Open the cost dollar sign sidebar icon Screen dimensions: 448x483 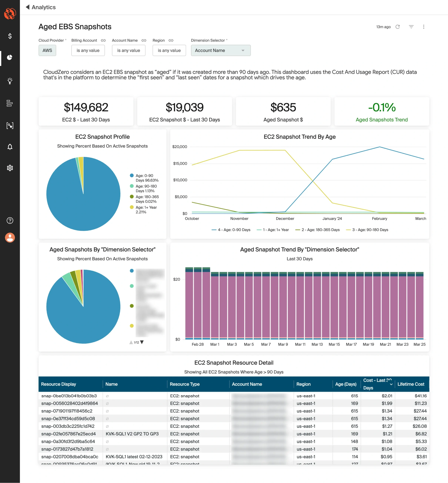tap(10, 36)
